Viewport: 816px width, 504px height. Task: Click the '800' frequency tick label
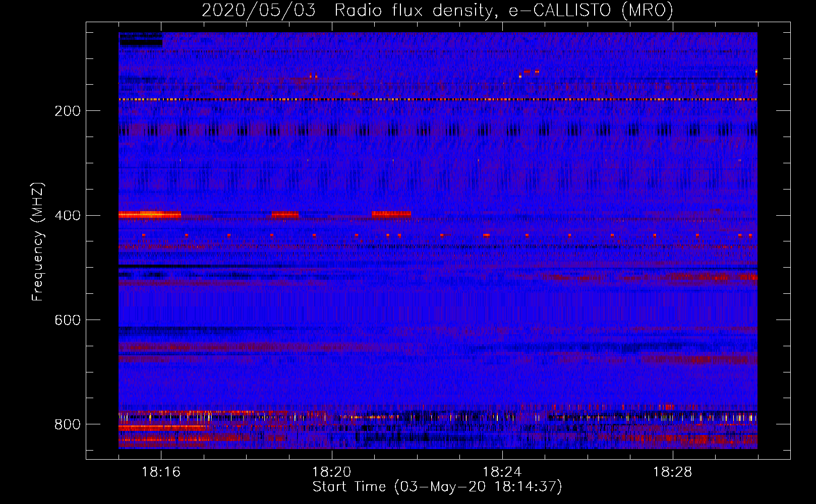[68, 424]
